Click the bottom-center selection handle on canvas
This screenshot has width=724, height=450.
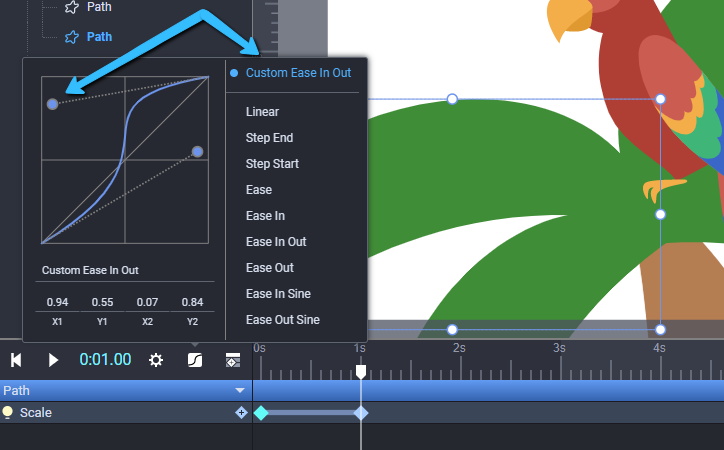(x=452, y=330)
